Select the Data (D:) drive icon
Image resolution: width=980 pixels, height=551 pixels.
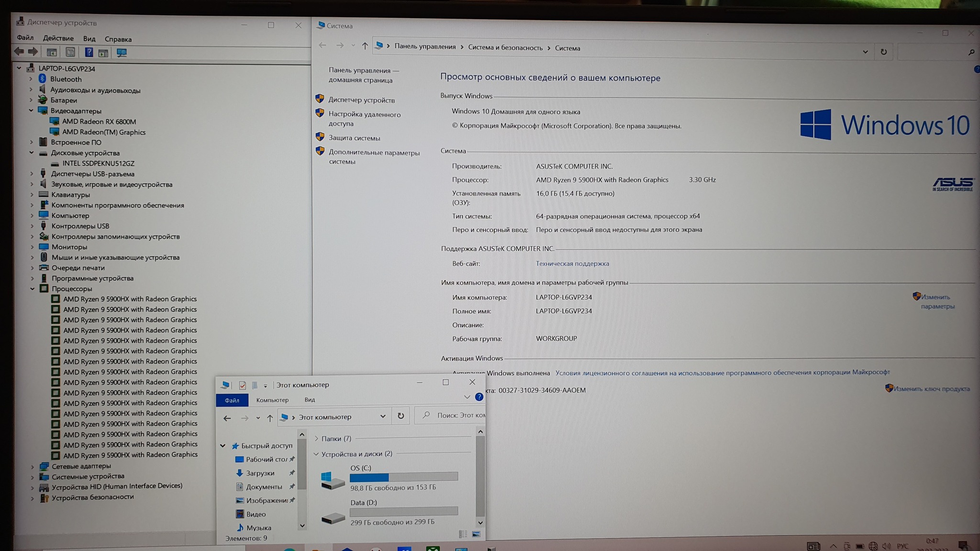333,518
